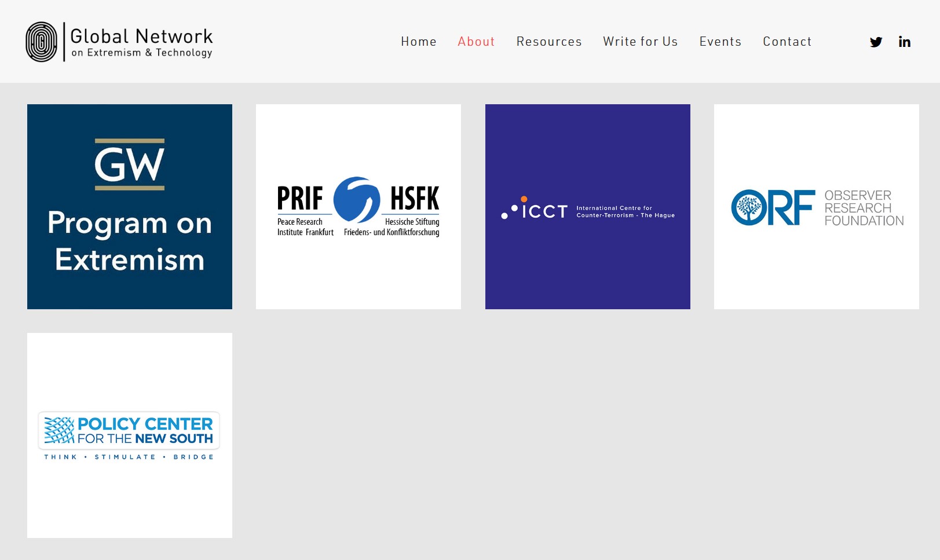Open the About menu item
The image size is (940, 560).
tap(476, 42)
